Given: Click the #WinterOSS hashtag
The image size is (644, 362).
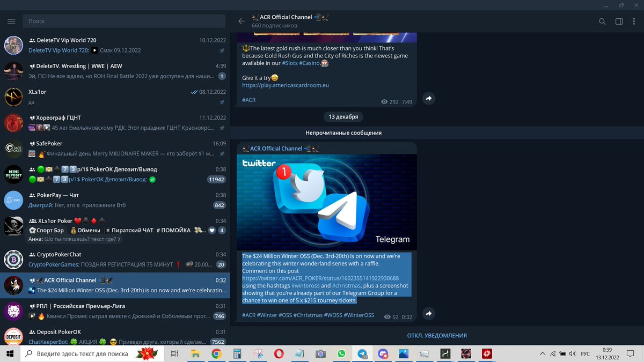Looking at the screenshot, I should click(x=359, y=315).
